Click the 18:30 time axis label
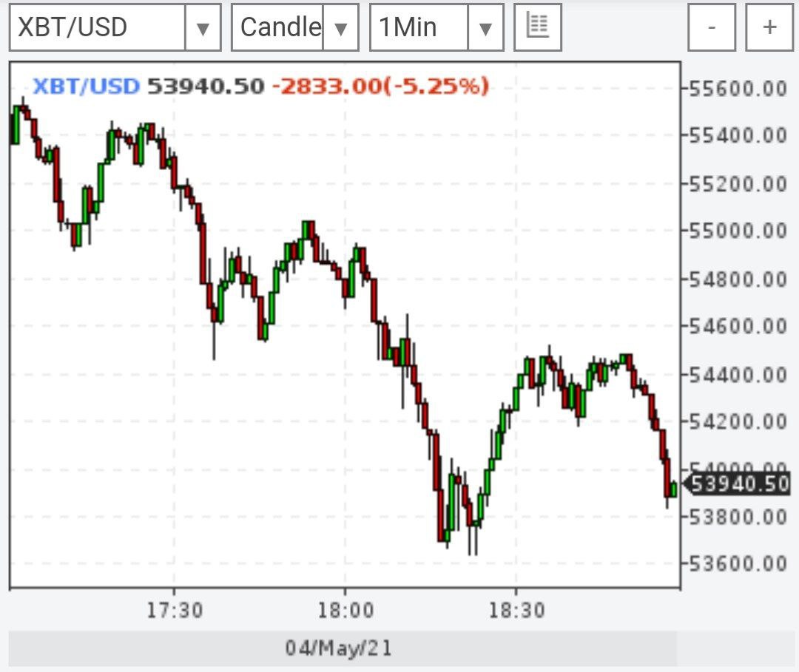 click(516, 611)
